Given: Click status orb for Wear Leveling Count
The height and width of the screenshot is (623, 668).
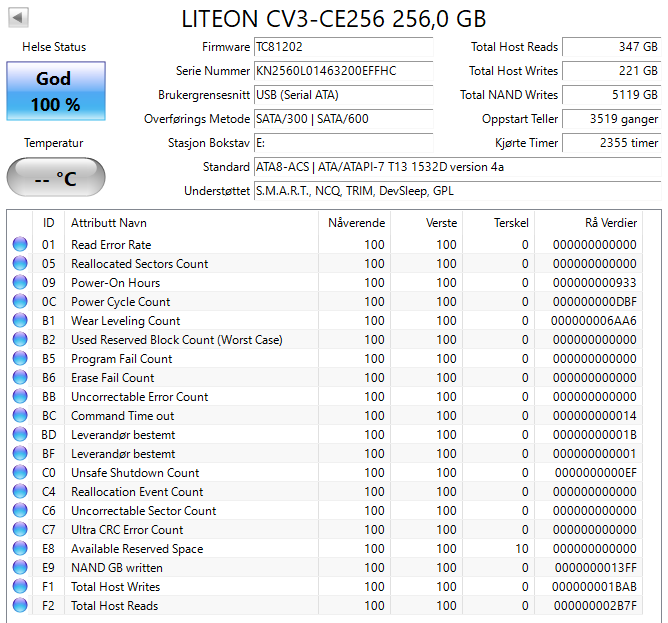Looking at the screenshot, I should [x=20, y=320].
